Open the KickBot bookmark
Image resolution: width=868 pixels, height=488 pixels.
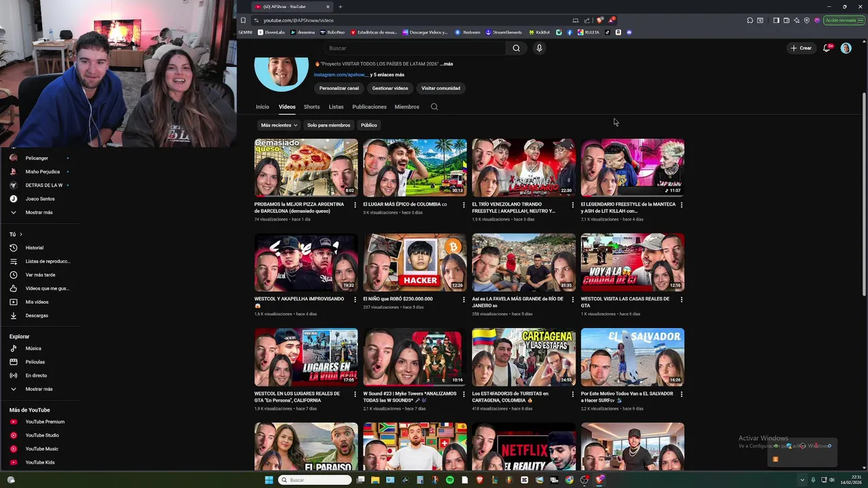click(538, 32)
